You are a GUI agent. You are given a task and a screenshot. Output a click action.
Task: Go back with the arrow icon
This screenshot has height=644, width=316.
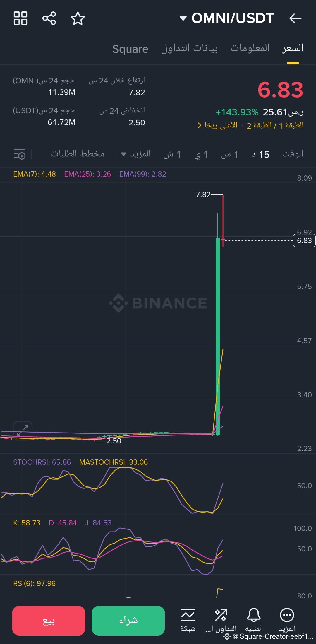point(295,18)
